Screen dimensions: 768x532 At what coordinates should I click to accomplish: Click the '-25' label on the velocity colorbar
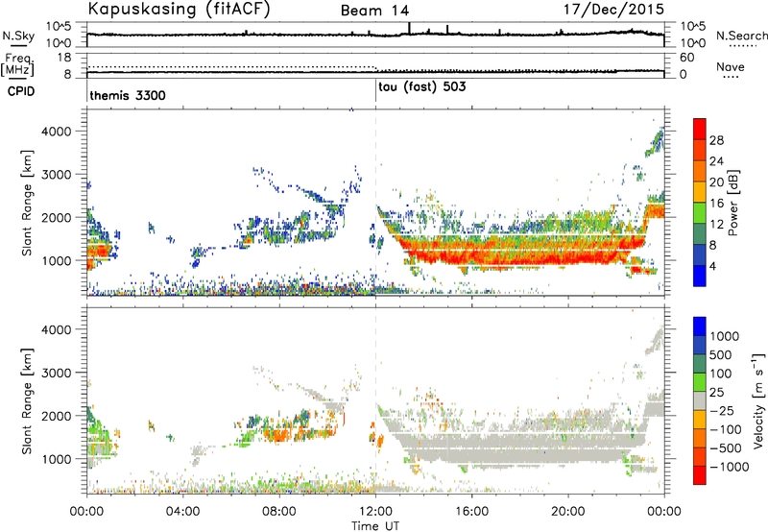click(722, 411)
